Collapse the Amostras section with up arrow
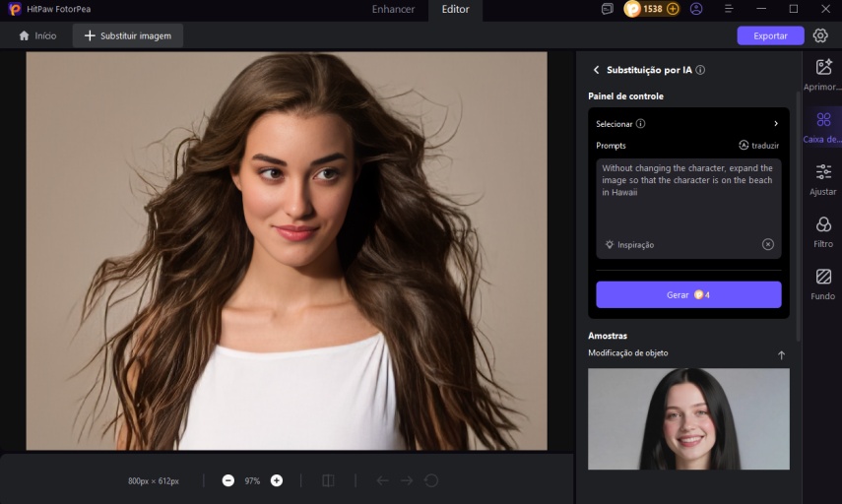 click(x=781, y=354)
